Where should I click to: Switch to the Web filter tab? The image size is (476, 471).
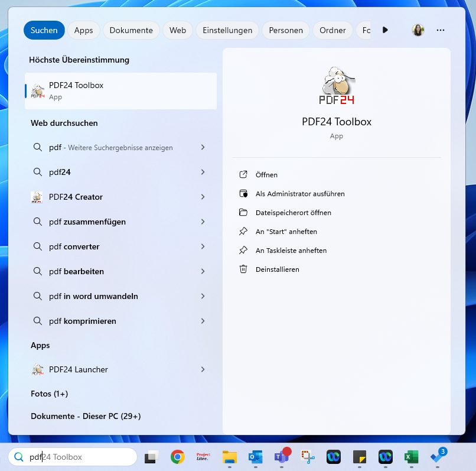[178, 30]
